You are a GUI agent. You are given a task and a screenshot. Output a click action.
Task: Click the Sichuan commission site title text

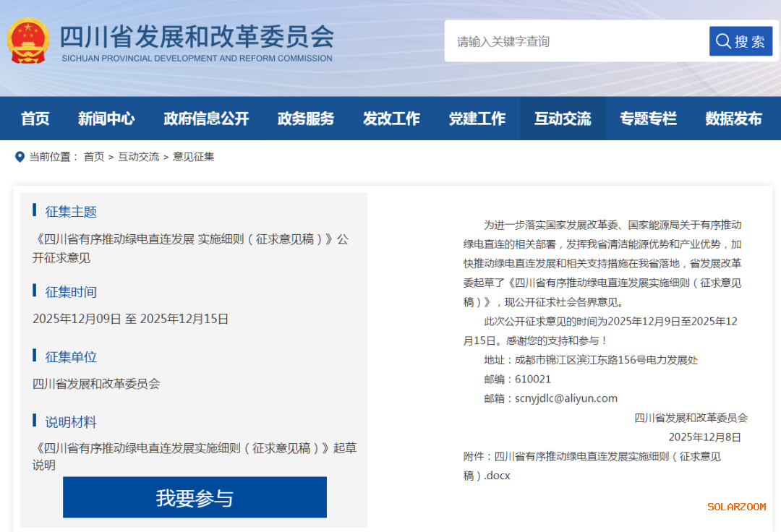(x=197, y=37)
